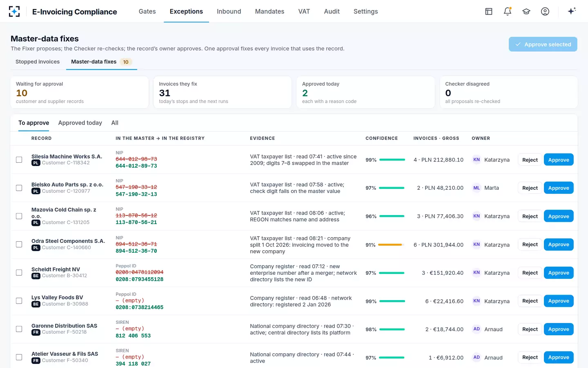Launch the sparkle AI assistant
Image resolution: width=588 pixels, height=368 pixels.
coord(572,11)
